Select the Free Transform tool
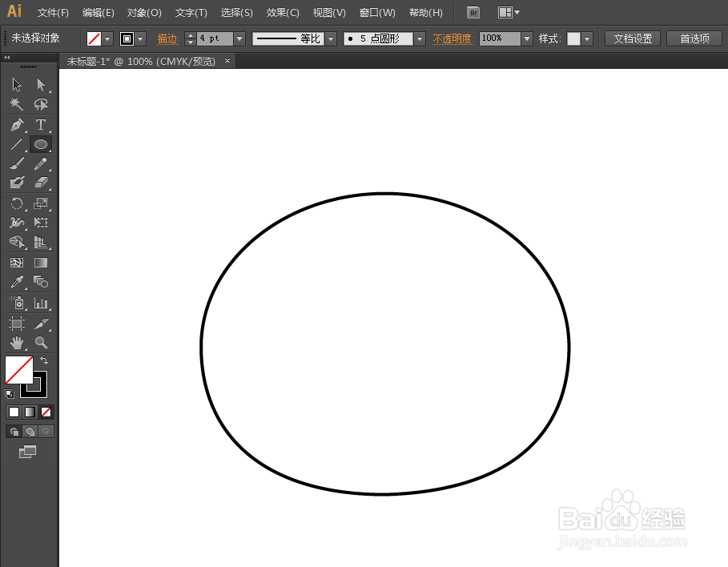The width and height of the screenshot is (728, 567). coord(41,223)
